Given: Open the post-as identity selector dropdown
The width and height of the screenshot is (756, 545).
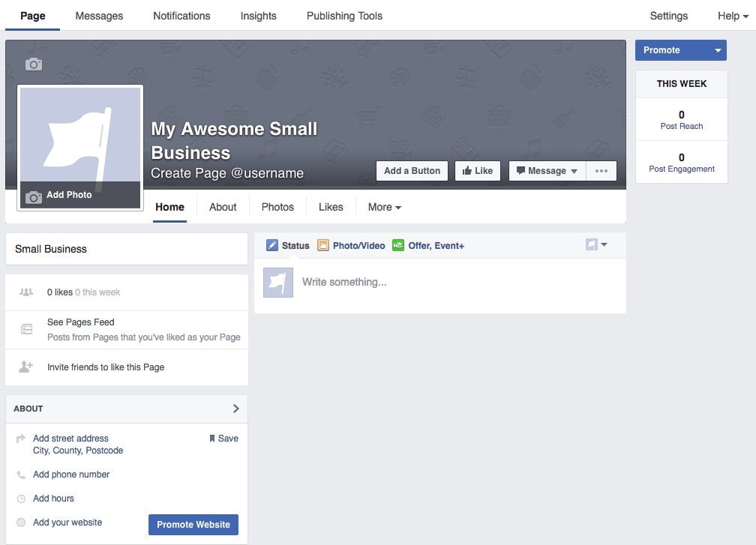Looking at the screenshot, I should pyautogui.click(x=596, y=245).
